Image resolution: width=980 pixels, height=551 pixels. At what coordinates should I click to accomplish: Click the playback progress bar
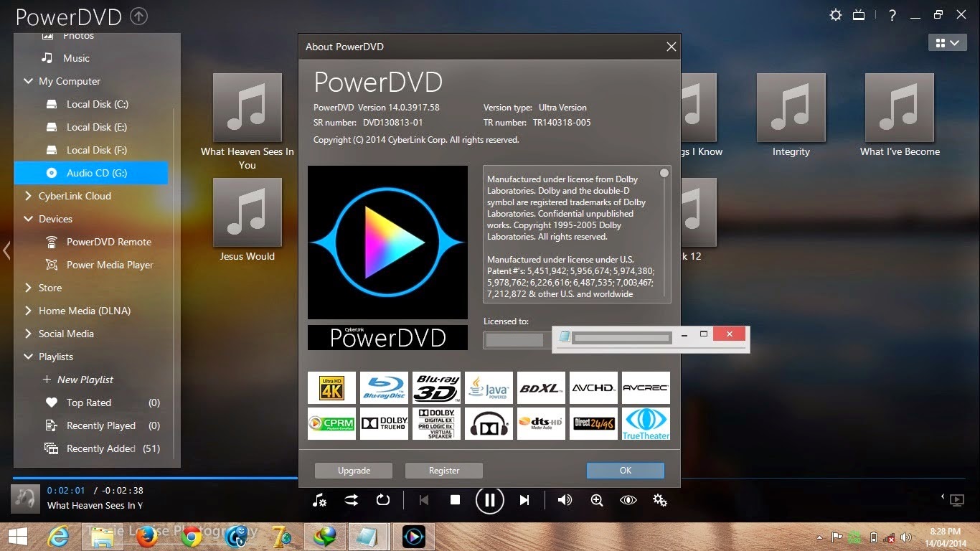pyautogui.click(x=490, y=478)
